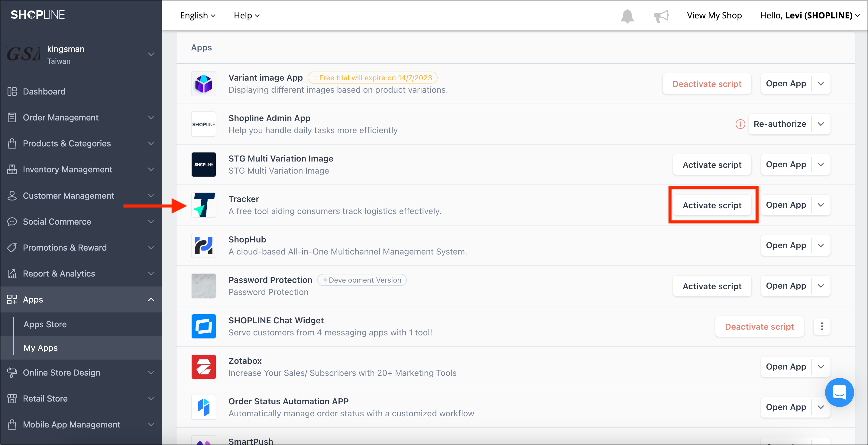The height and width of the screenshot is (445, 868).
Task: Deactivate script for SHOPLINE Chat Widget
Action: (759, 327)
